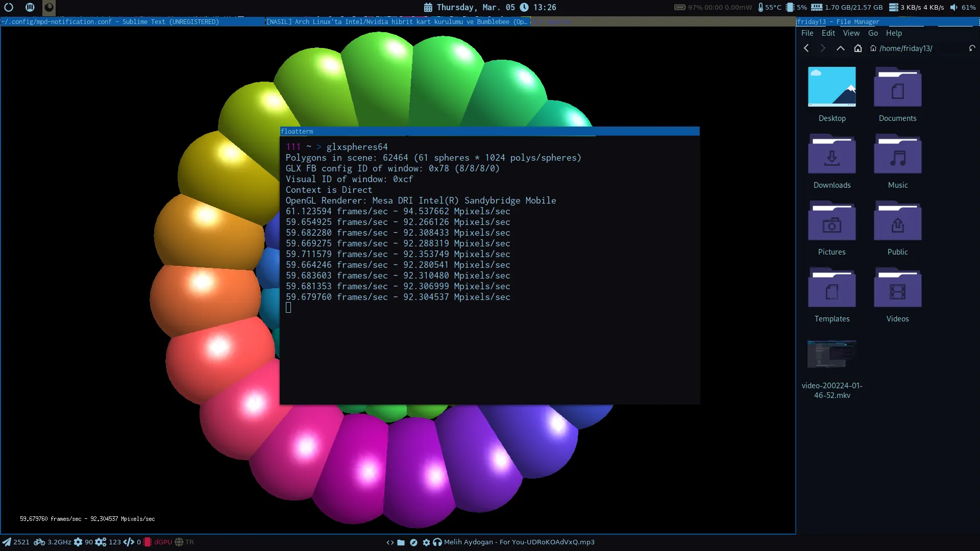Screen dimensions: 980x551
Task: Click the clock icon next to 13:26
Action: (x=524, y=7)
